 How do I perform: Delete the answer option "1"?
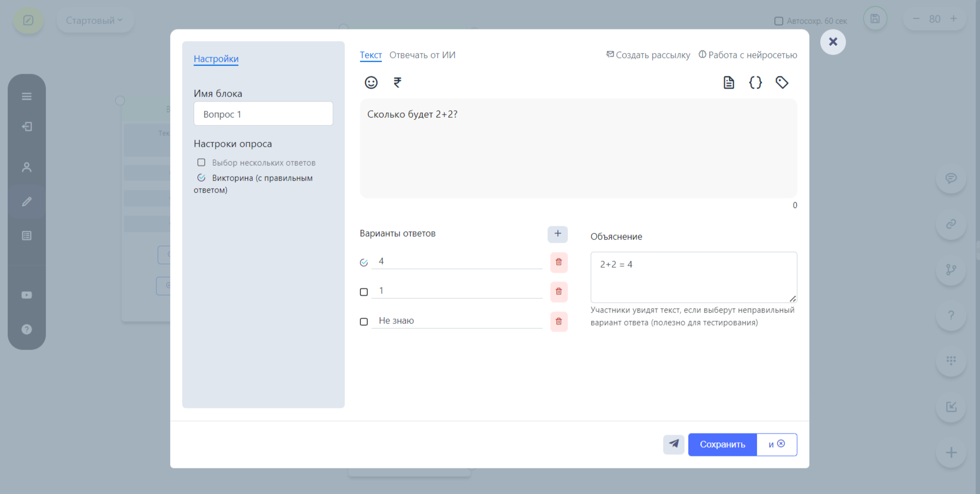click(558, 292)
